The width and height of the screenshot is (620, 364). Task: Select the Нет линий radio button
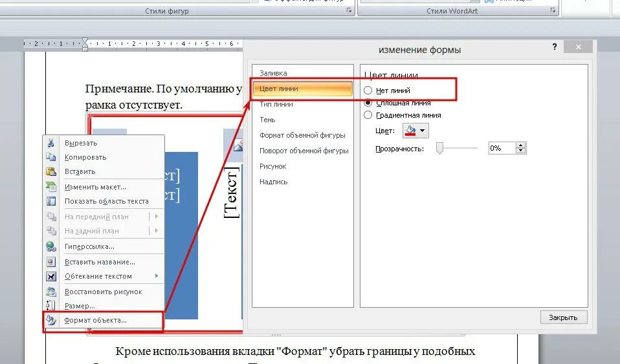[368, 90]
